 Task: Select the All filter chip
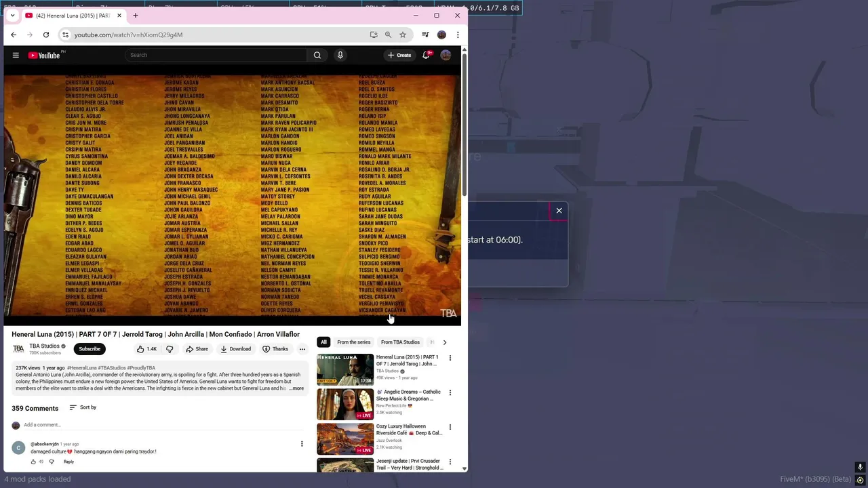click(x=323, y=342)
